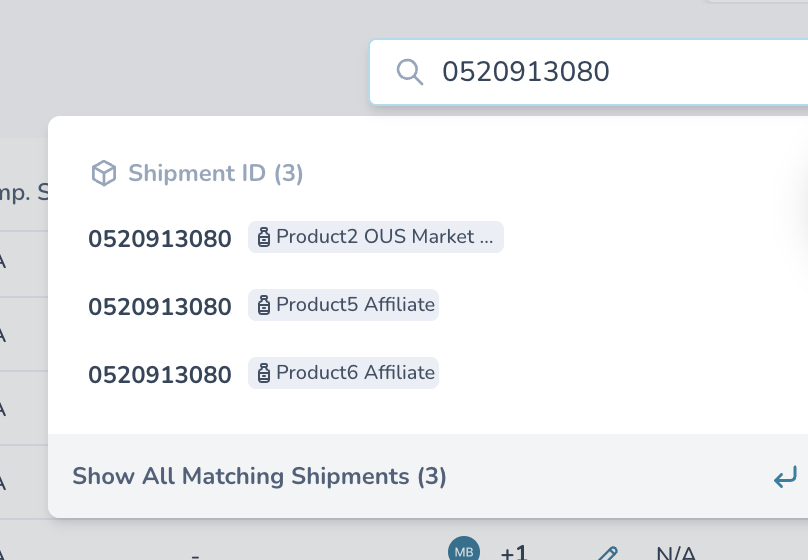This screenshot has width=808, height=560.
Task: Click the enter arrow icon in results footer
Action: [785, 477]
